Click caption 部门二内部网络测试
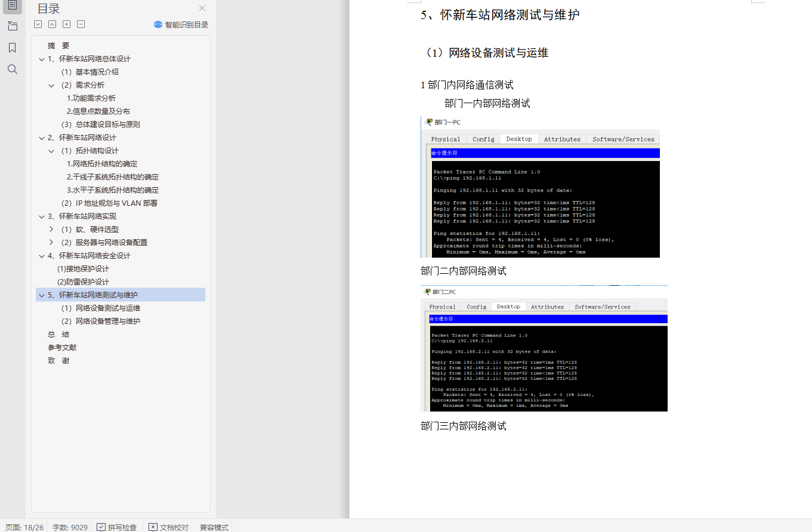This screenshot has width=812, height=532. (x=464, y=271)
